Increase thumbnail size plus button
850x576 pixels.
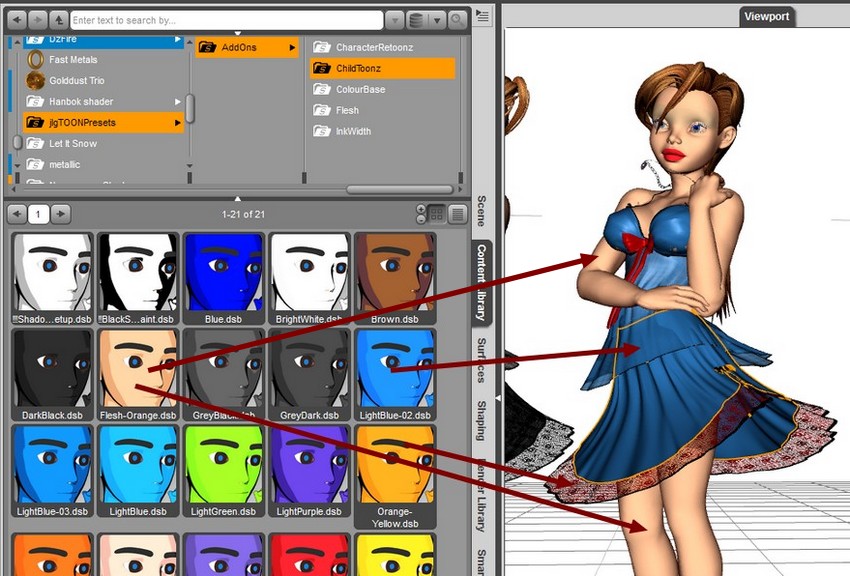421,209
